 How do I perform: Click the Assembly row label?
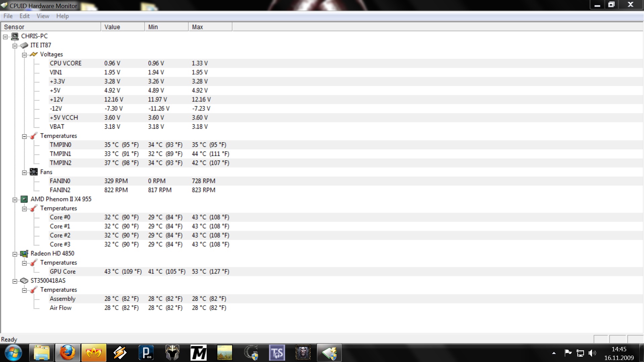tap(63, 299)
